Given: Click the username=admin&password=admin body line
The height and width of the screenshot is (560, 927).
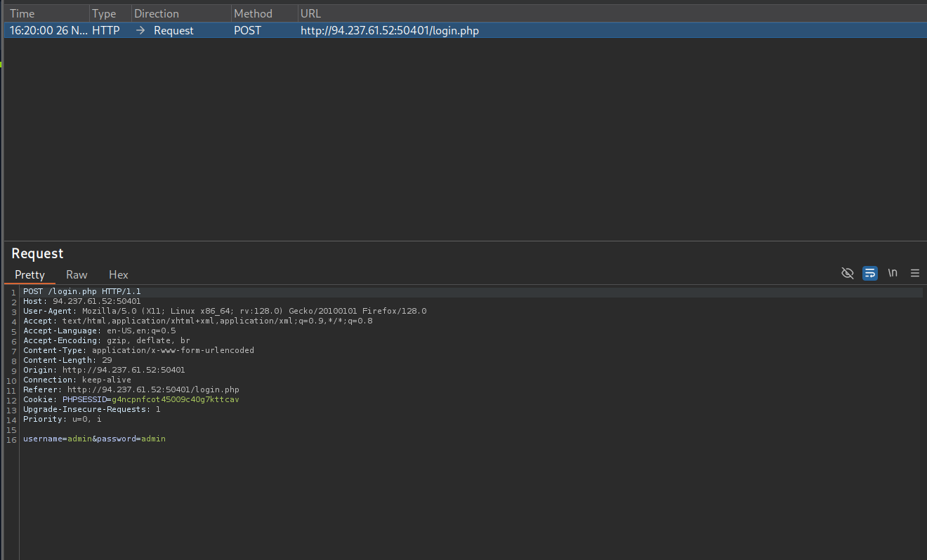Looking at the screenshot, I should (94, 439).
